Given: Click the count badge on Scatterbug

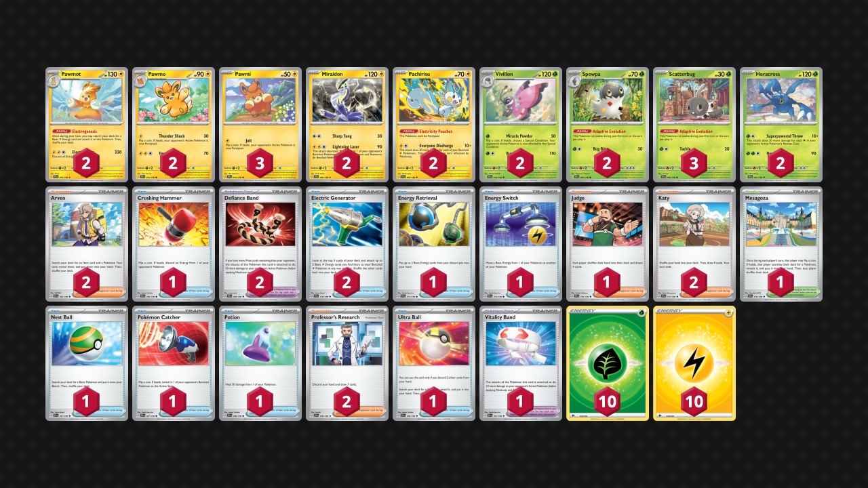Looking at the screenshot, I should click(694, 163).
